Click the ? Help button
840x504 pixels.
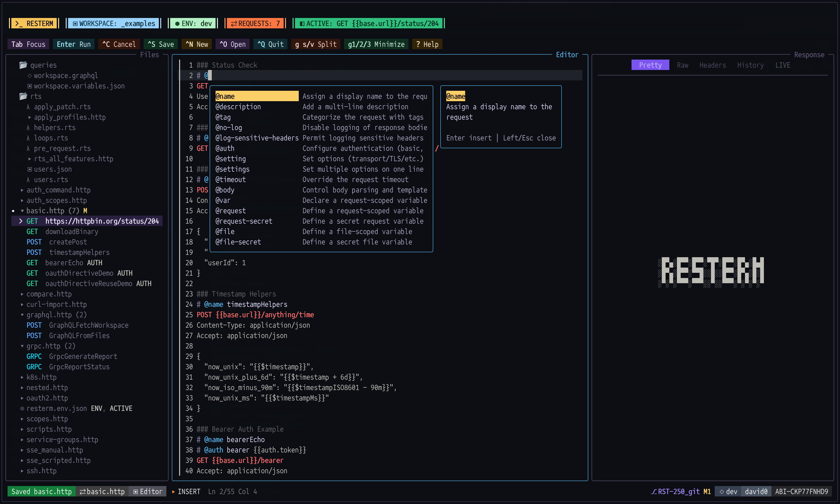(x=427, y=44)
